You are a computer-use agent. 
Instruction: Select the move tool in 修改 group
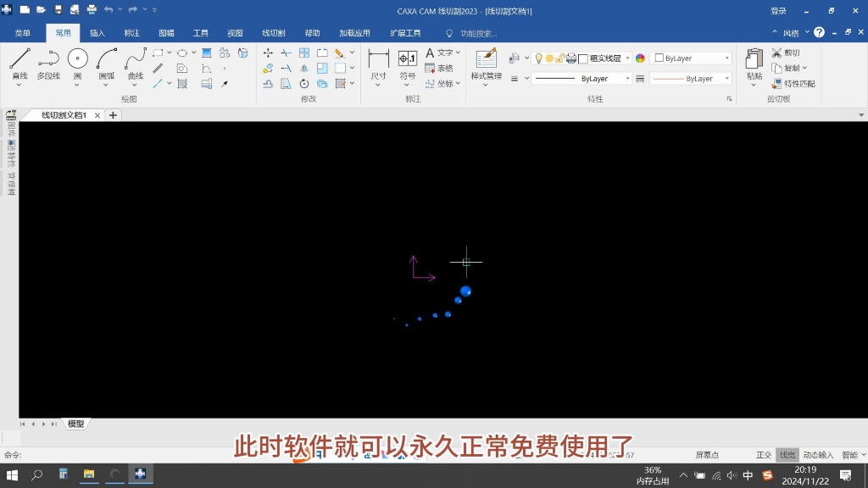pyautogui.click(x=268, y=53)
